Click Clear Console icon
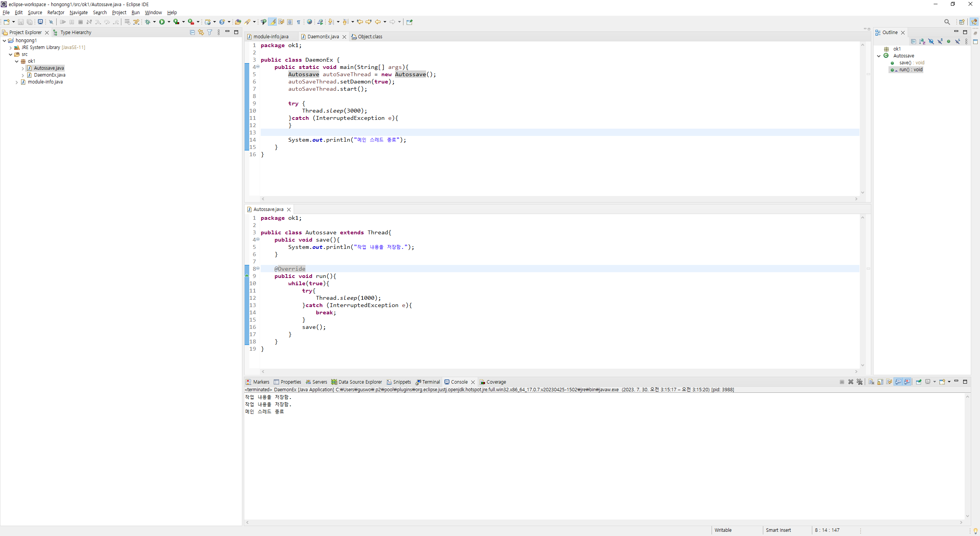This screenshot has height=536, width=980. [x=871, y=382]
